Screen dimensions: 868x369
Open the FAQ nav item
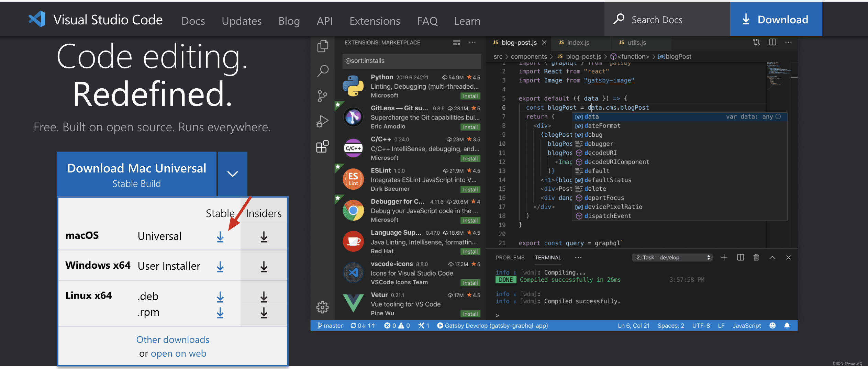pos(427,21)
